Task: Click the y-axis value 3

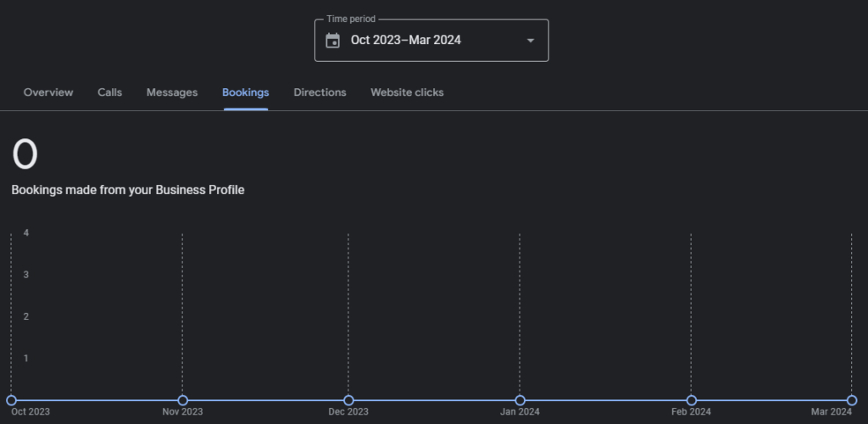Action: click(26, 275)
